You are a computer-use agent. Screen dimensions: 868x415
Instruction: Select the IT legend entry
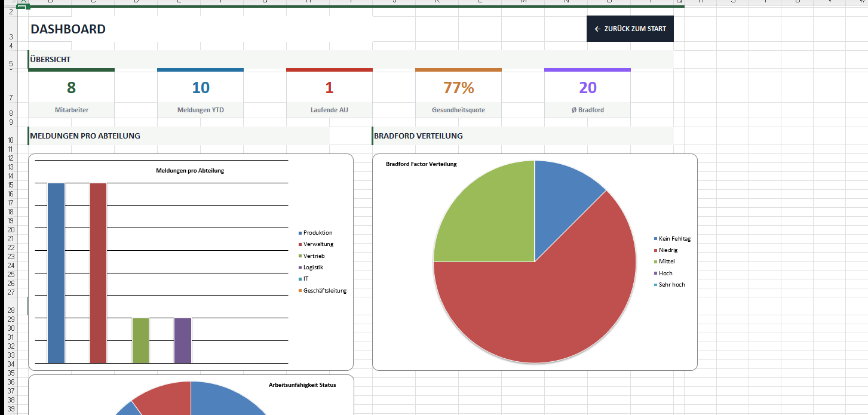coord(306,279)
